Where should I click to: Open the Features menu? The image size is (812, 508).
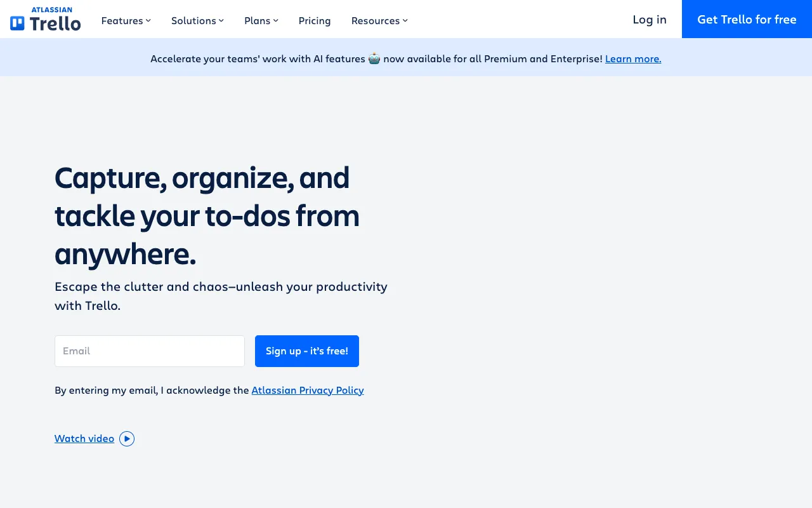click(x=122, y=20)
